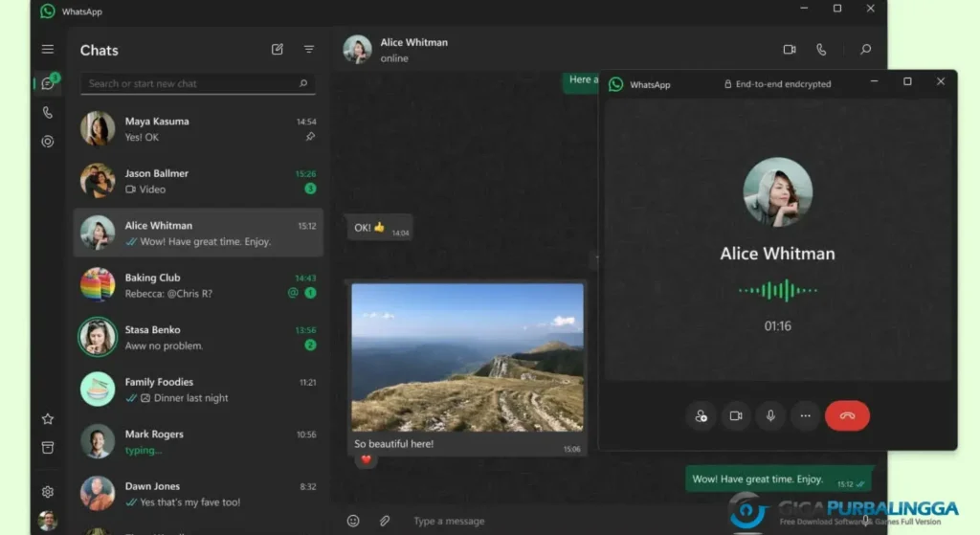Open the emoji picker
The height and width of the screenshot is (535, 980).
[x=353, y=521]
